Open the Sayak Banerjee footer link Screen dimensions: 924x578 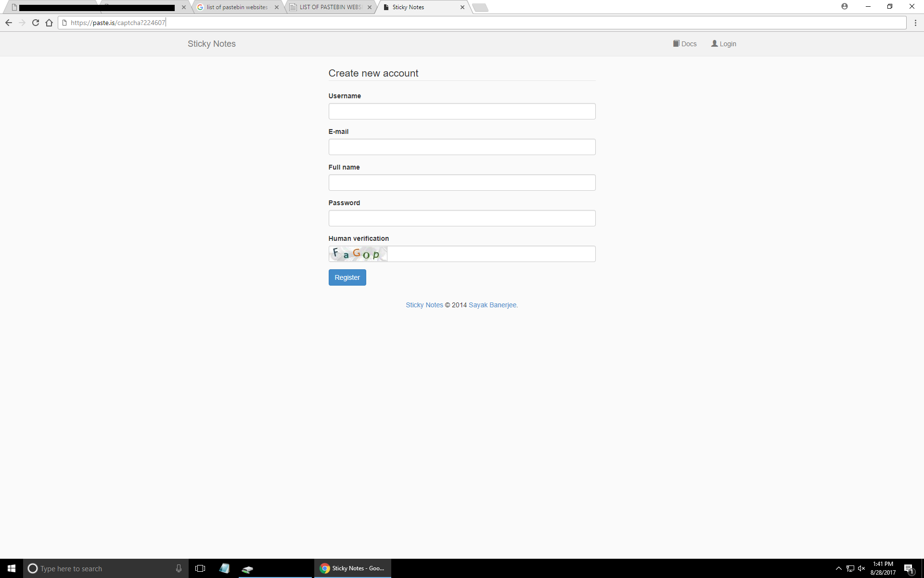(x=493, y=305)
